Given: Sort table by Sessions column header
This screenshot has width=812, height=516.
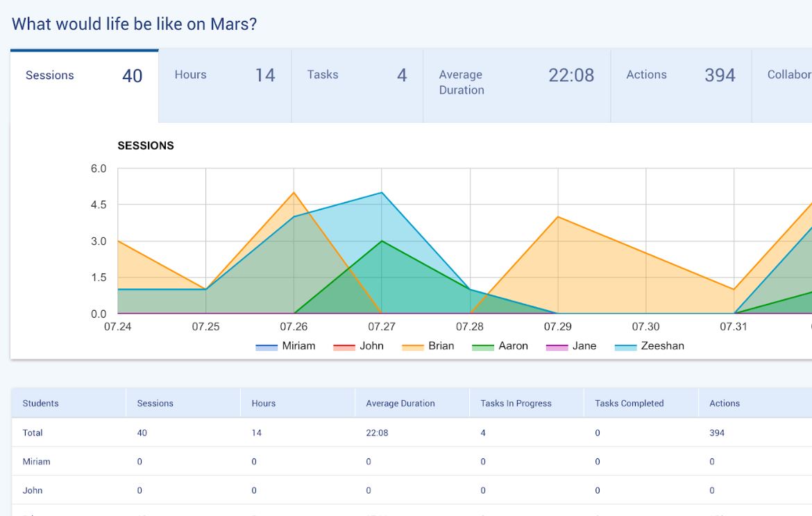Looking at the screenshot, I should pyautogui.click(x=155, y=404).
